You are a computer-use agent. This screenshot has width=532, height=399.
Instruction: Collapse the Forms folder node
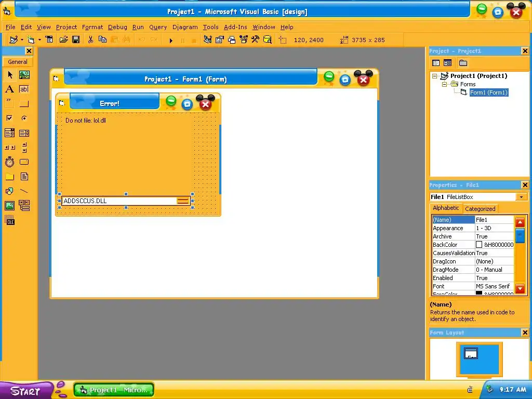(x=444, y=84)
